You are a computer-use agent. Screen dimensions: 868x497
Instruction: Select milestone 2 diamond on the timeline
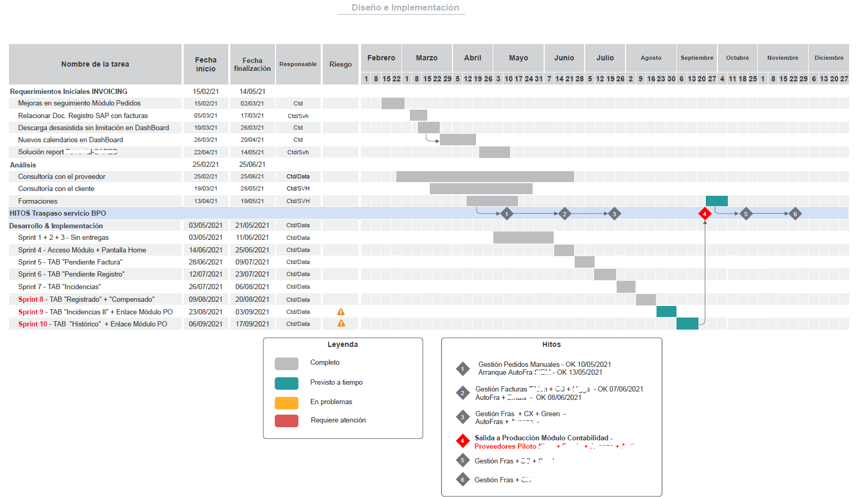click(x=564, y=214)
